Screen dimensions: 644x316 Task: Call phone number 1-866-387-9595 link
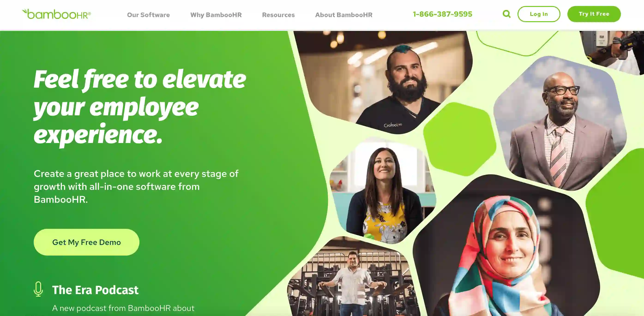pyautogui.click(x=442, y=14)
